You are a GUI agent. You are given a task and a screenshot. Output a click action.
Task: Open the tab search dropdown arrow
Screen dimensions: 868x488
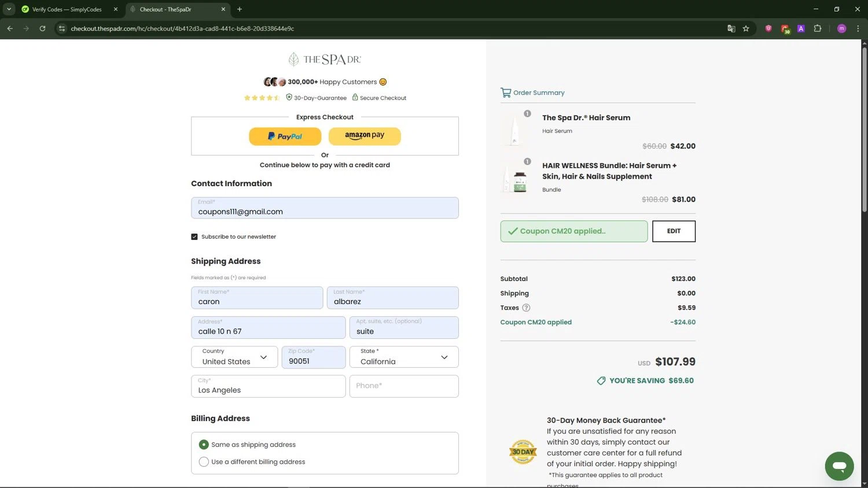click(x=9, y=9)
